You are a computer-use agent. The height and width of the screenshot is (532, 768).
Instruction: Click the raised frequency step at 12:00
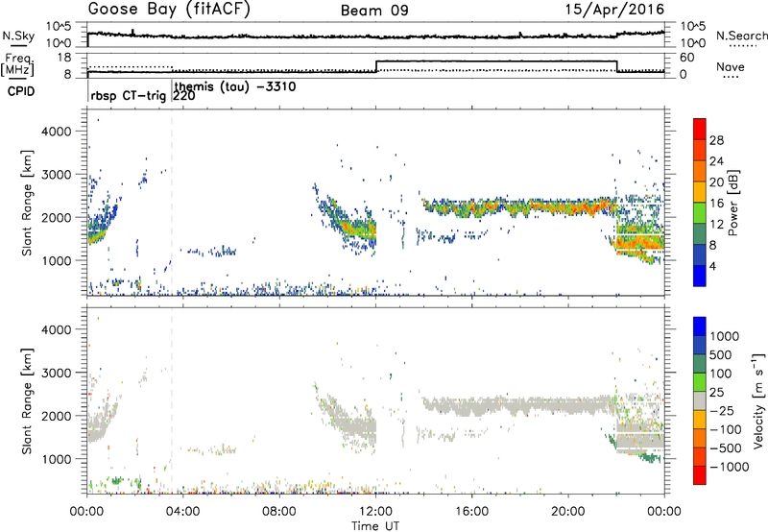(496, 61)
